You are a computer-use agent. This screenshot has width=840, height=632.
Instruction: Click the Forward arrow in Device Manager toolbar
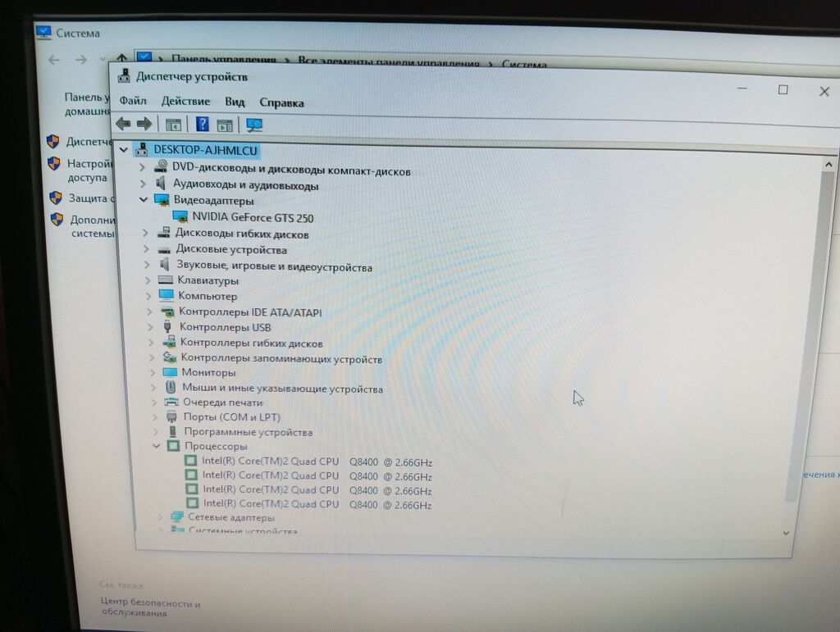[x=144, y=124]
